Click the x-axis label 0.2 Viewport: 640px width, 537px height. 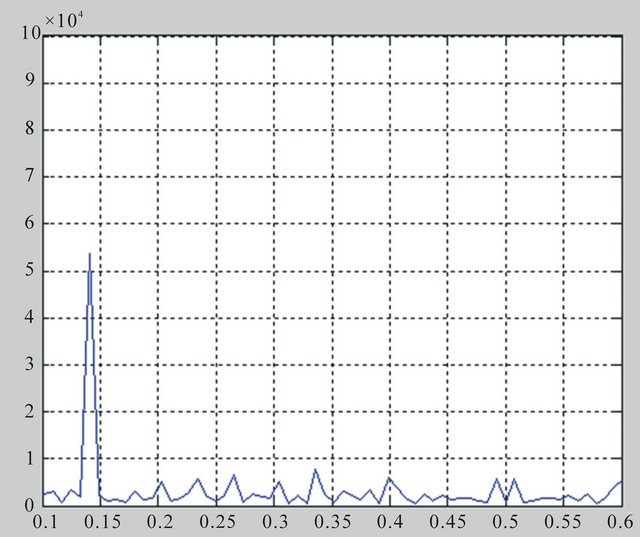pyautogui.click(x=160, y=522)
